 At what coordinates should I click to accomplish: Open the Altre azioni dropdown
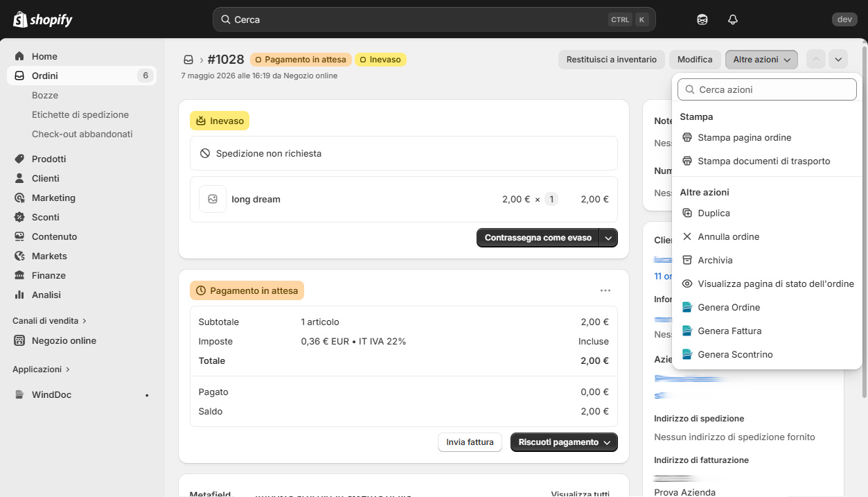[761, 60]
